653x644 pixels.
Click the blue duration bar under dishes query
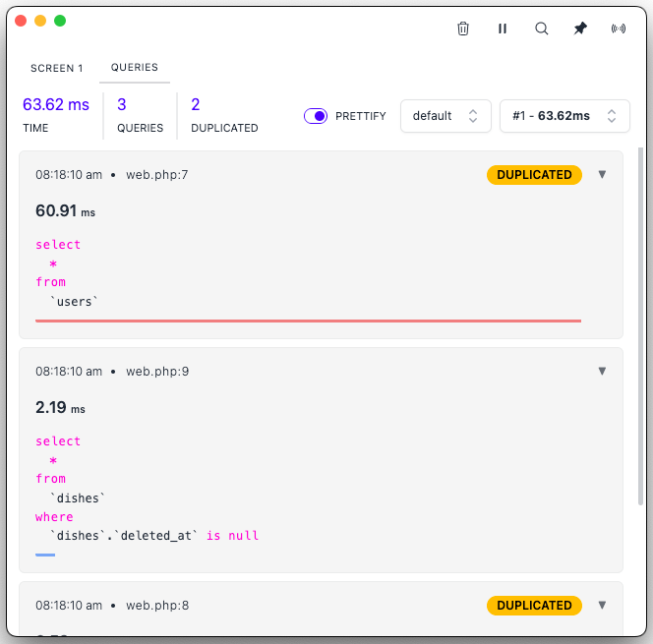pyautogui.click(x=45, y=555)
